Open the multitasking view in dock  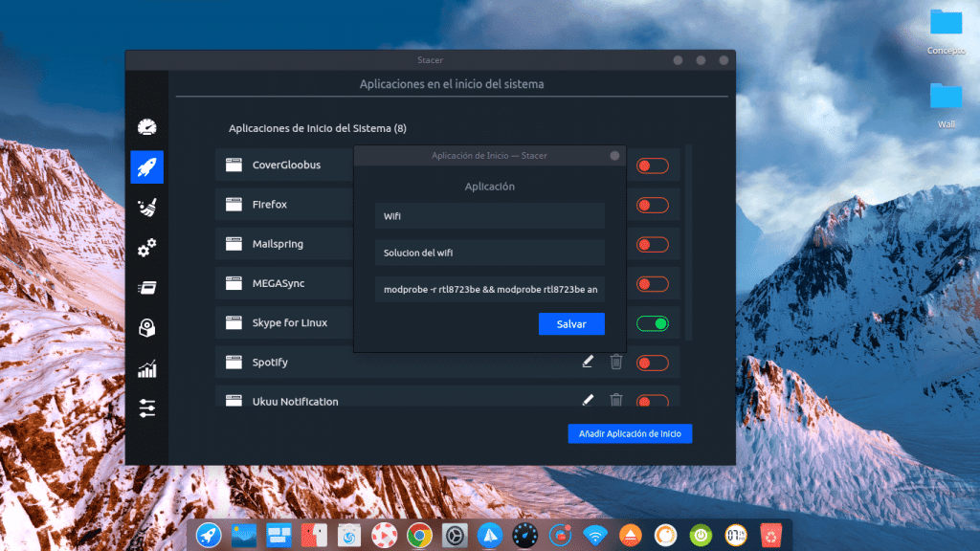click(x=278, y=536)
